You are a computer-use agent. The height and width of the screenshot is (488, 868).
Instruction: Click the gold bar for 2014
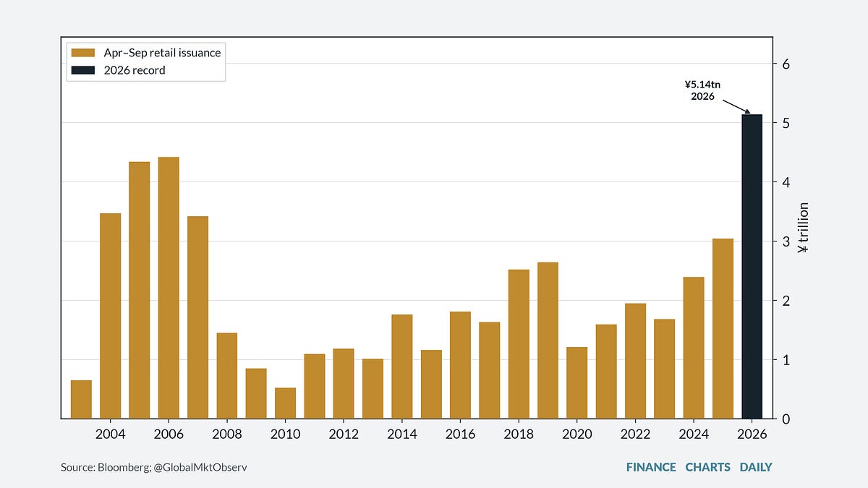coord(402,367)
